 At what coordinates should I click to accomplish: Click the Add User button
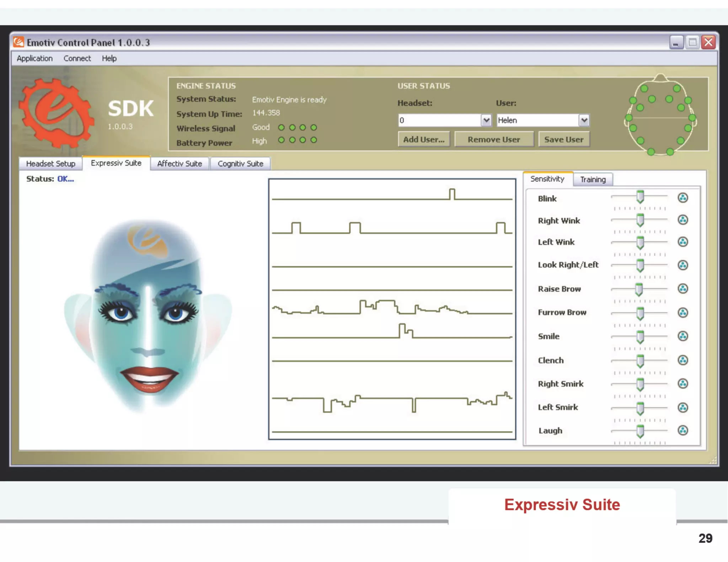click(424, 140)
